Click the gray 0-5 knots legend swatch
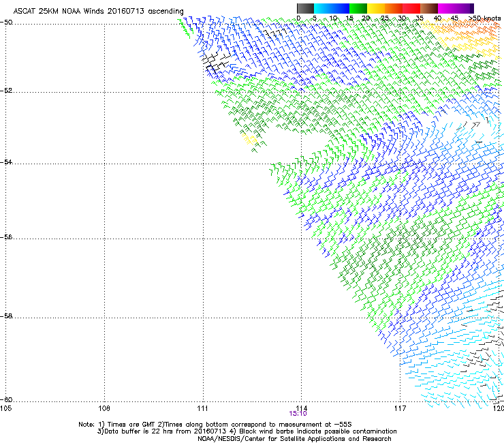 305,8
